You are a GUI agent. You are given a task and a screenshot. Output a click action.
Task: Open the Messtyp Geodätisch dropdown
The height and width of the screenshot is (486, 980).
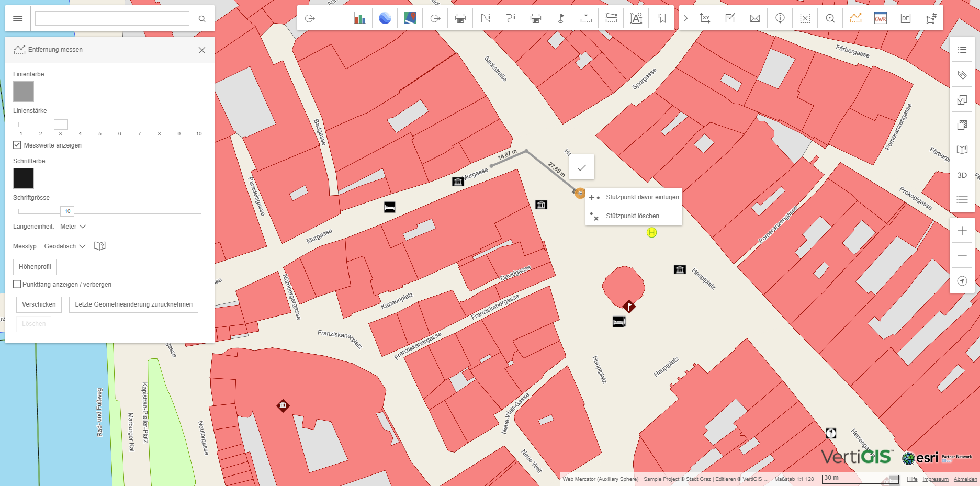coord(65,246)
